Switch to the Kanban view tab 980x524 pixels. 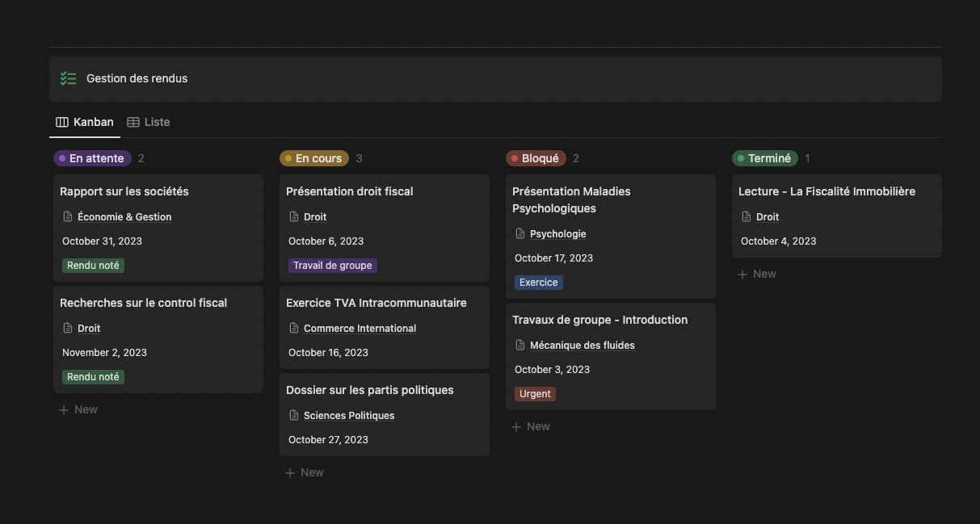click(85, 122)
